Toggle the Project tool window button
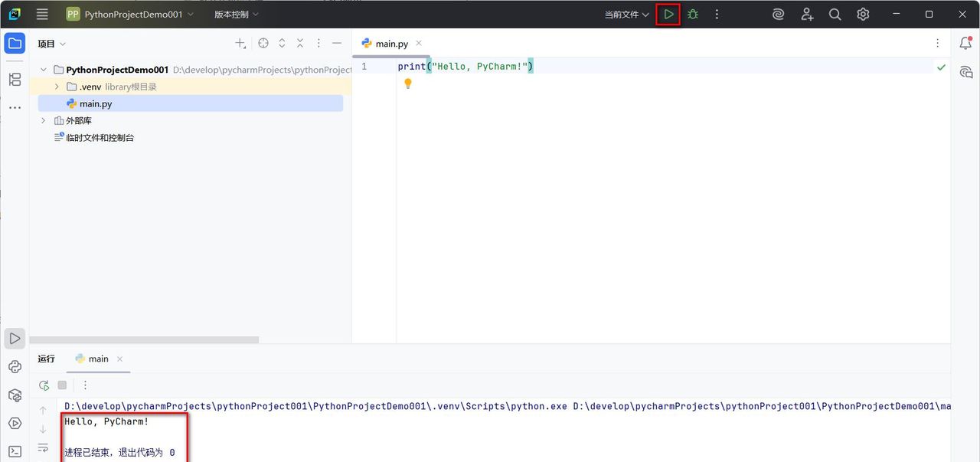This screenshot has width=980, height=462. click(x=15, y=44)
